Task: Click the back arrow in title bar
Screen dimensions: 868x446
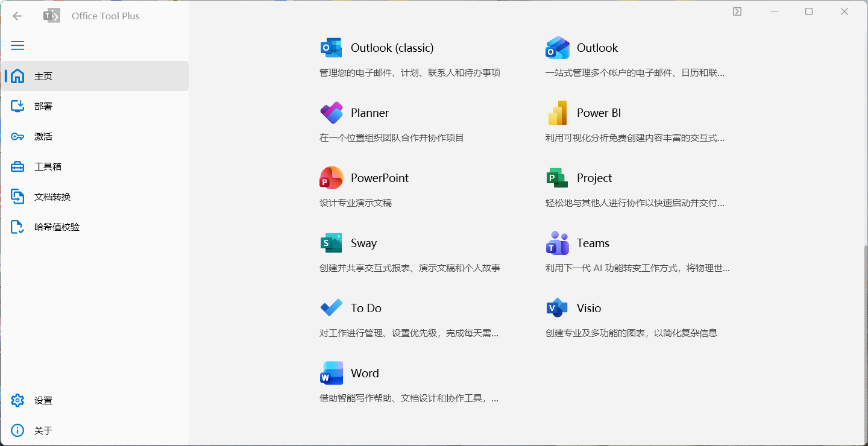Action: 17,16
